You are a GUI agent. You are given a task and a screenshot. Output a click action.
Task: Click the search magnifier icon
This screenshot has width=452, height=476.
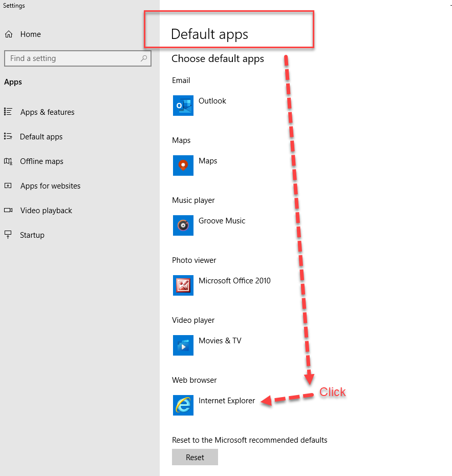144,58
